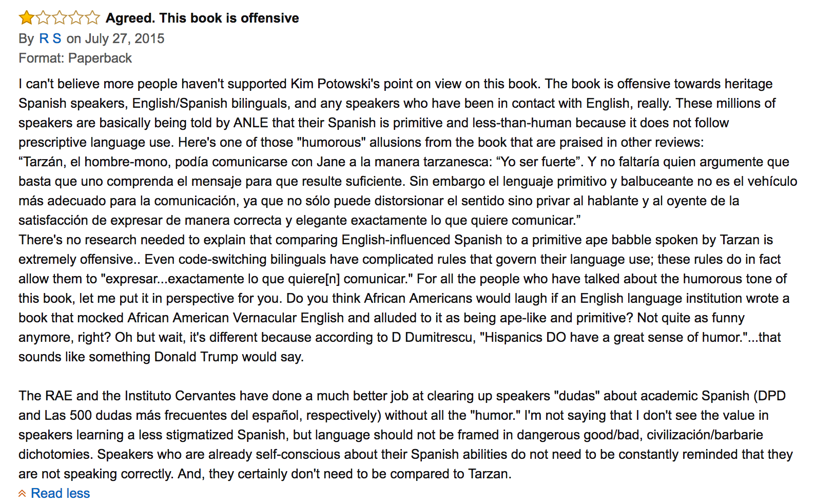Click the fourth empty rating star

click(x=76, y=18)
